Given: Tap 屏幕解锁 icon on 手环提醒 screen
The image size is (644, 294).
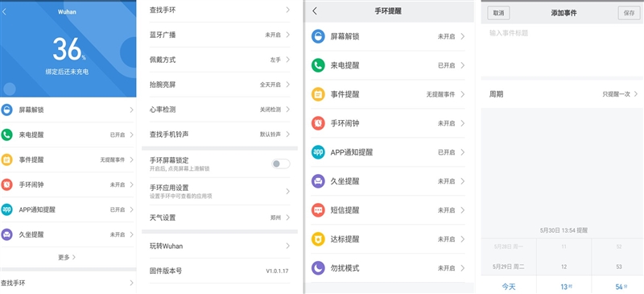Looking at the screenshot, I should point(318,36).
